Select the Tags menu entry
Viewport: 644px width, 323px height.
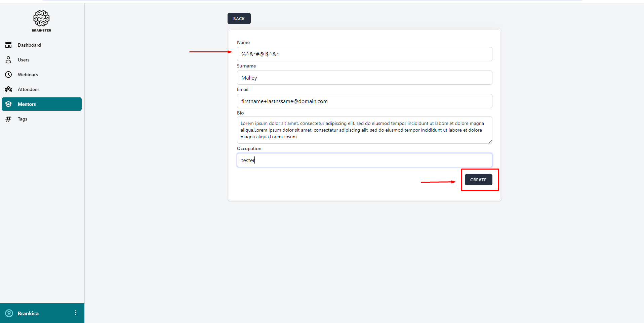tap(23, 119)
